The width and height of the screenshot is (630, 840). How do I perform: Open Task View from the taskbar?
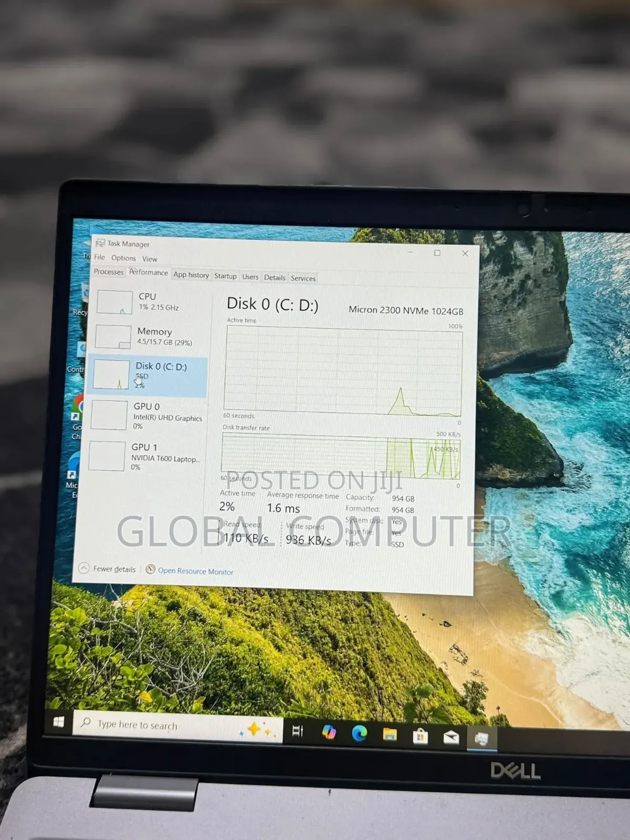[x=298, y=731]
